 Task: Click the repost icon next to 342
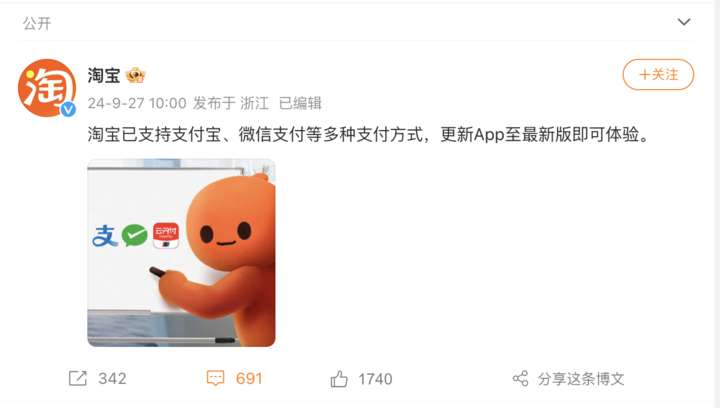78,379
